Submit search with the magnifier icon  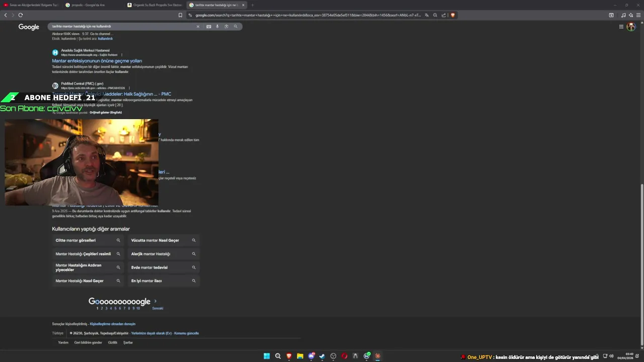235,27
